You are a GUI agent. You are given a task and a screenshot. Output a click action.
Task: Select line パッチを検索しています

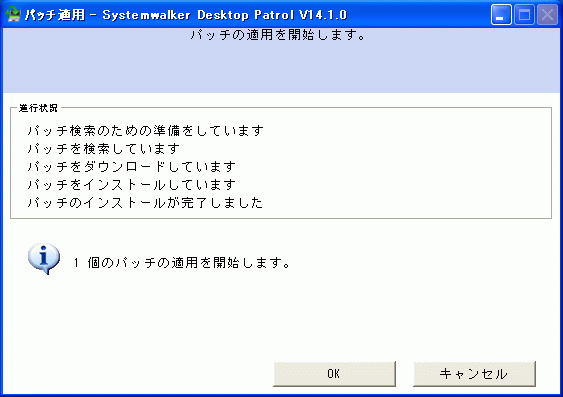103,149
